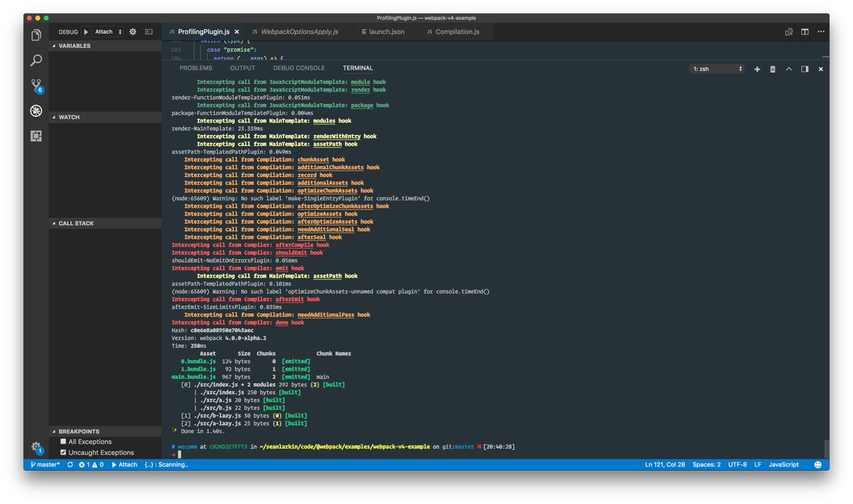Open the Debug view icon

pos(36,111)
